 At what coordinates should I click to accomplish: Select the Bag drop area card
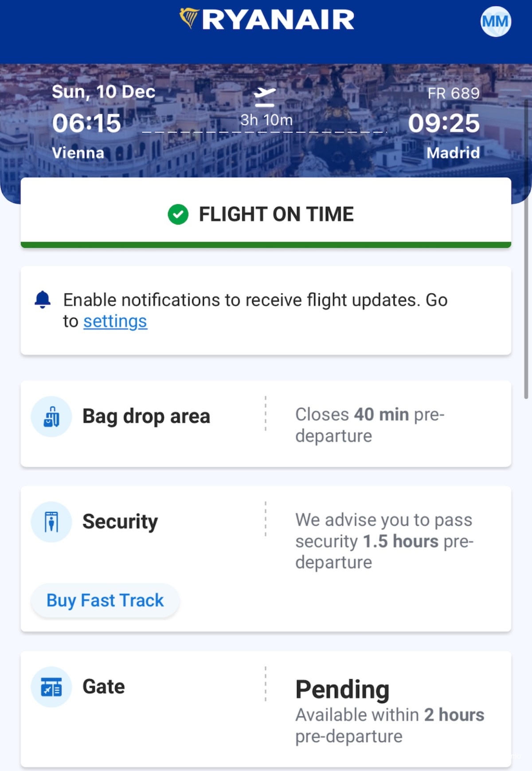click(x=266, y=424)
